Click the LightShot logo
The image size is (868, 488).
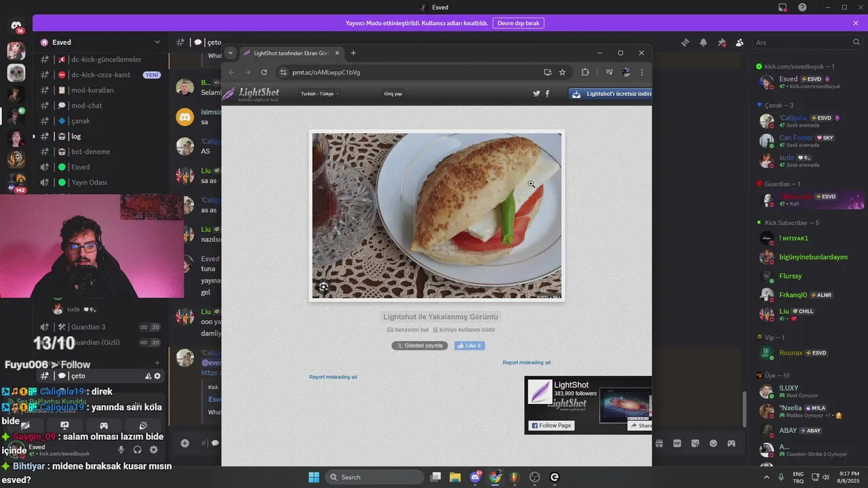coord(252,94)
